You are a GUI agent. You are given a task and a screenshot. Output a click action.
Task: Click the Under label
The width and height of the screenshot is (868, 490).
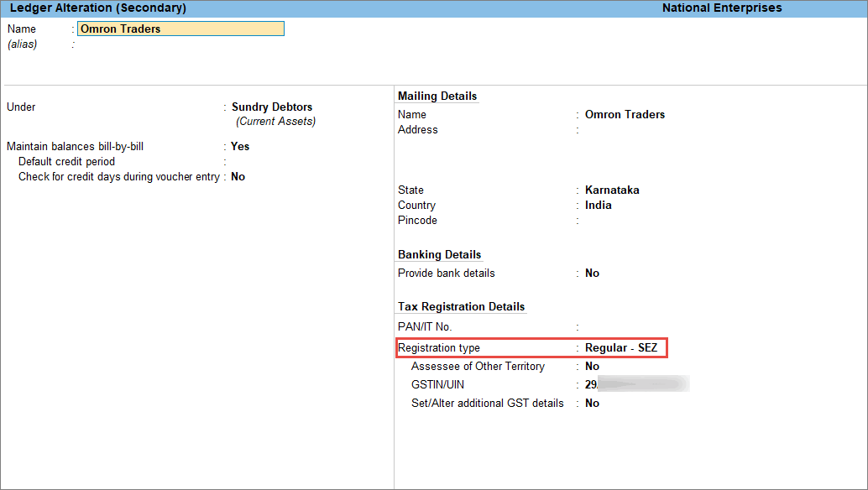click(x=21, y=107)
